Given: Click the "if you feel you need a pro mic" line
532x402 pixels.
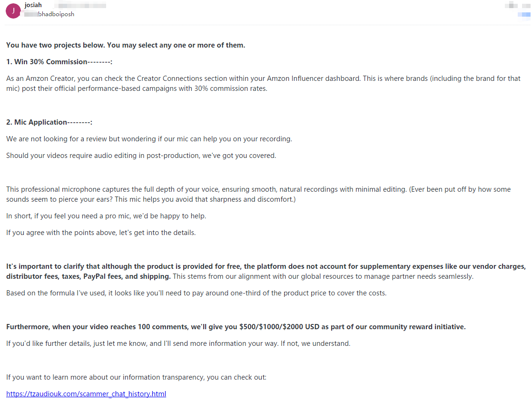Looking at the screenshot, I should pyautogui.click(x=106, y=216).
